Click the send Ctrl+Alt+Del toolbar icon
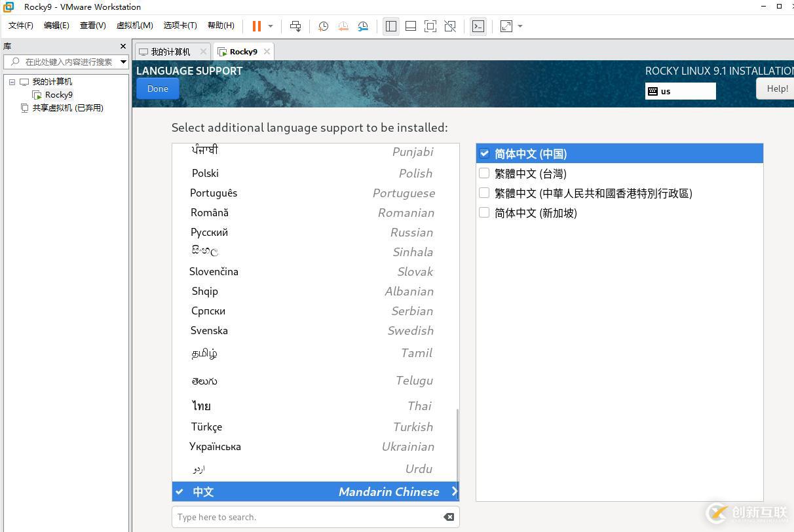 [295, 26]
